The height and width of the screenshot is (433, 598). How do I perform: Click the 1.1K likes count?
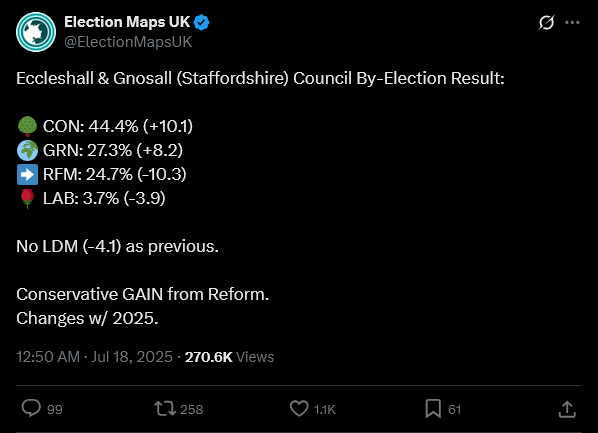click(325, 409)
